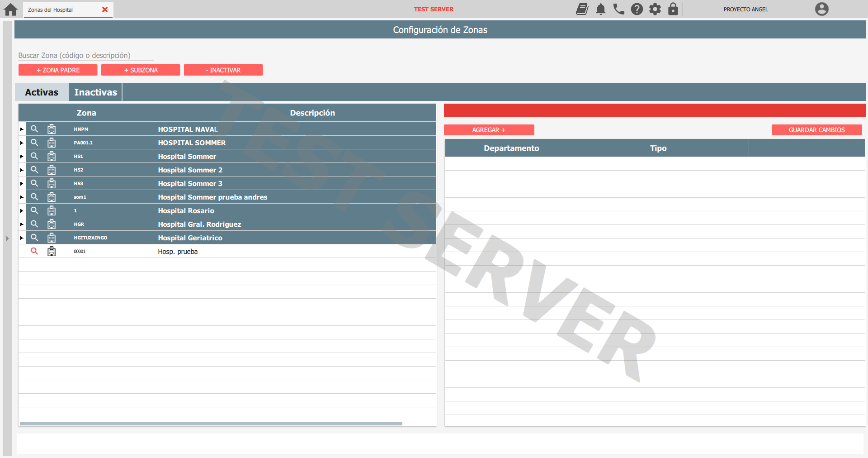
Task: Click the book manual icon
Action: click(x=582, y=9)
